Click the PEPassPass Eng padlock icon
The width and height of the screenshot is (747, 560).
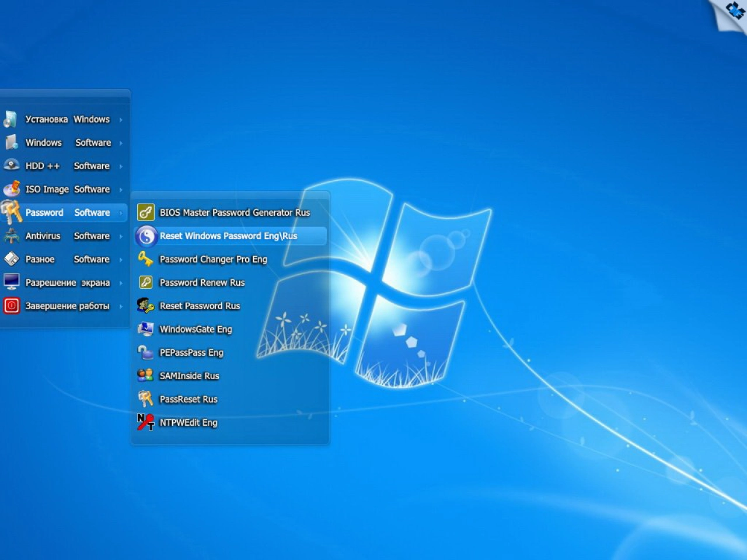point(146,352)
